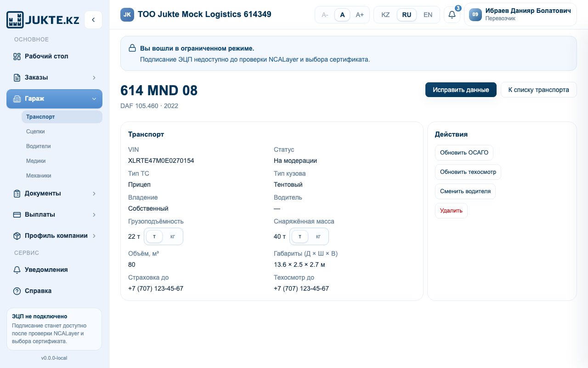Click the JK company avatar badge
This screenshot has height=368, width=588.
pyautogui.click(x=127, y=15)
